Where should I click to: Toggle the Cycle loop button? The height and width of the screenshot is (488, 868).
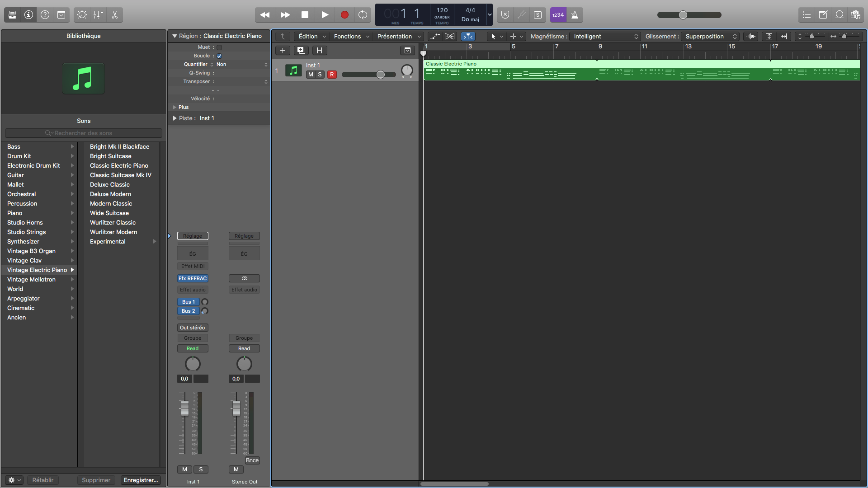point(363,15)
